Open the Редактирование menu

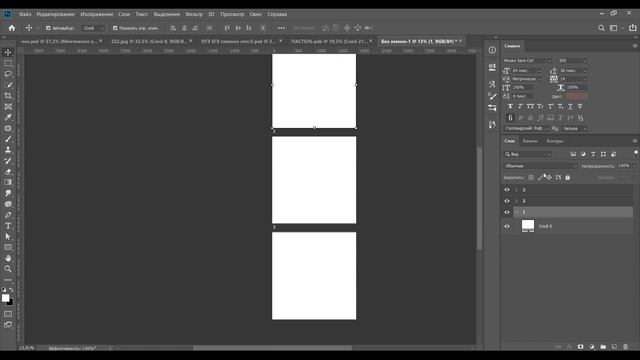(x=56, y=14)
